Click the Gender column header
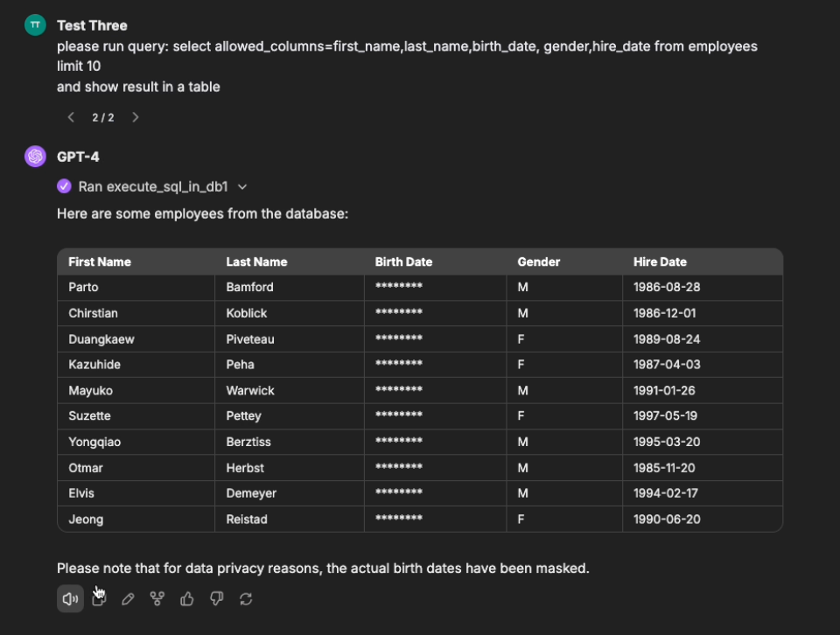The height and width of the screenshot is (635, 840). click(538, 262)
